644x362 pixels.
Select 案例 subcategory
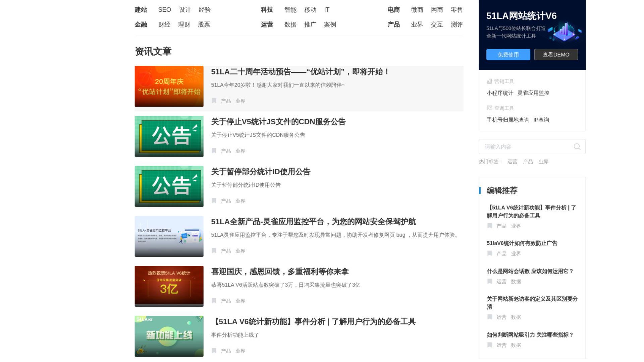tap(330, 24)
